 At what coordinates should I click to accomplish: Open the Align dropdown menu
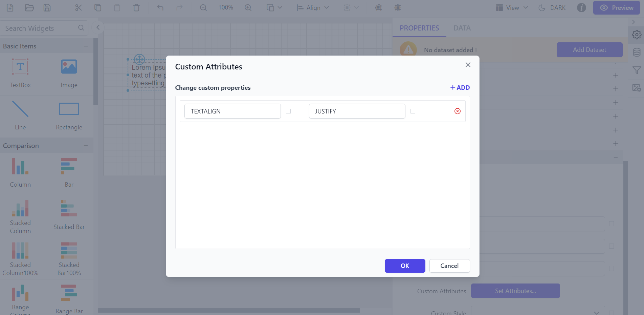[313, 7]
